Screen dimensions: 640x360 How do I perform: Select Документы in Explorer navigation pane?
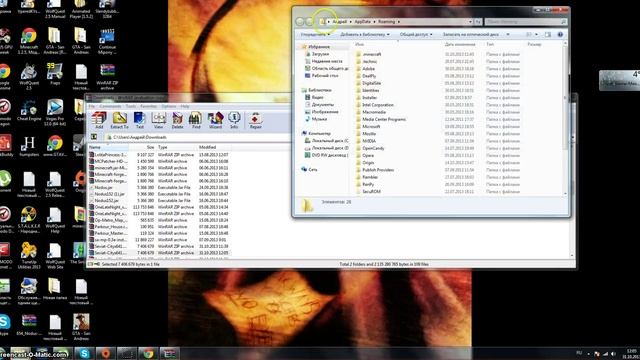click(x=322, y=104)
